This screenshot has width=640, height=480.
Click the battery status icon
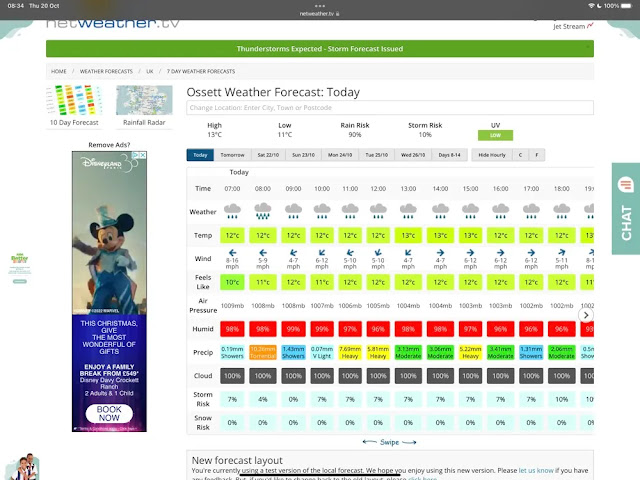[x=627, y=6]
